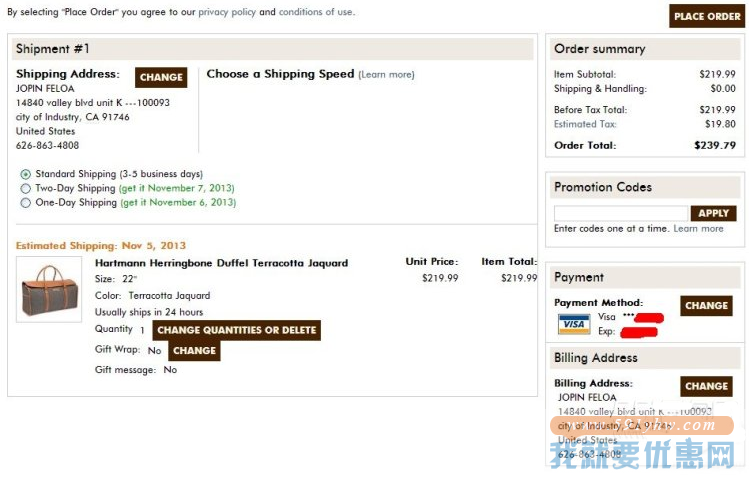Apply the promotion code
The image size is (749, 479).
713,213
